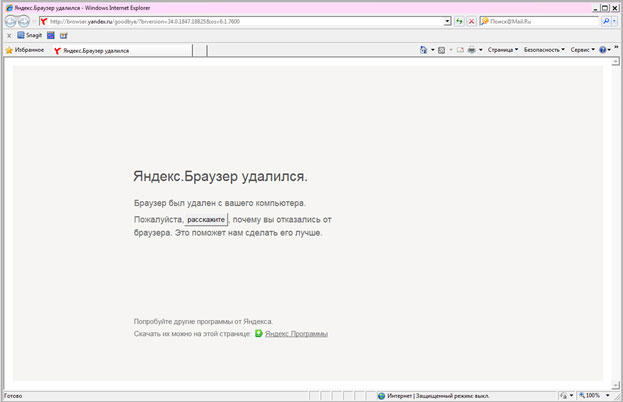Click the Print icon in command bar

click(x=472, y=49)
